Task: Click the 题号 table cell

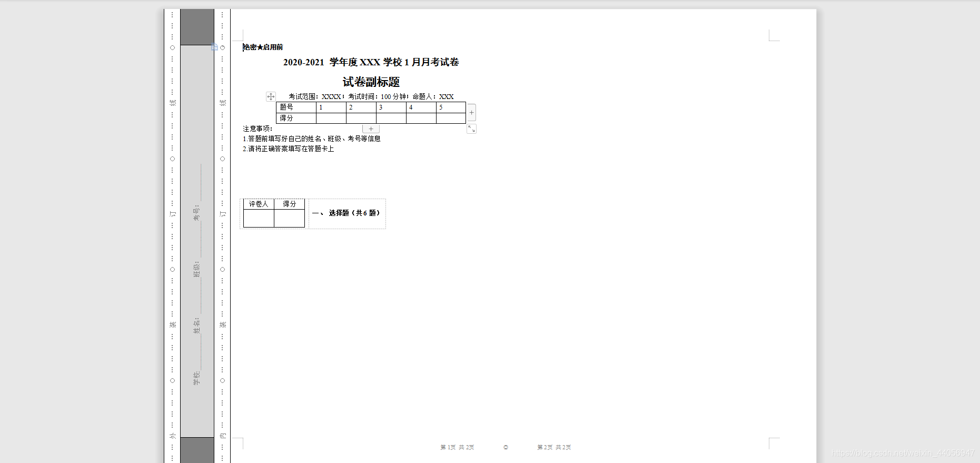Action: click(x=296, y=107)
